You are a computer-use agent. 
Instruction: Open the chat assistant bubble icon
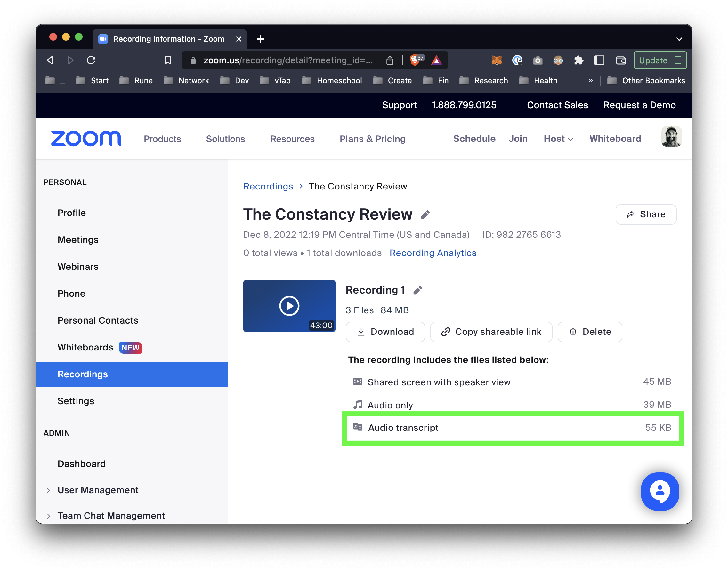659,491
